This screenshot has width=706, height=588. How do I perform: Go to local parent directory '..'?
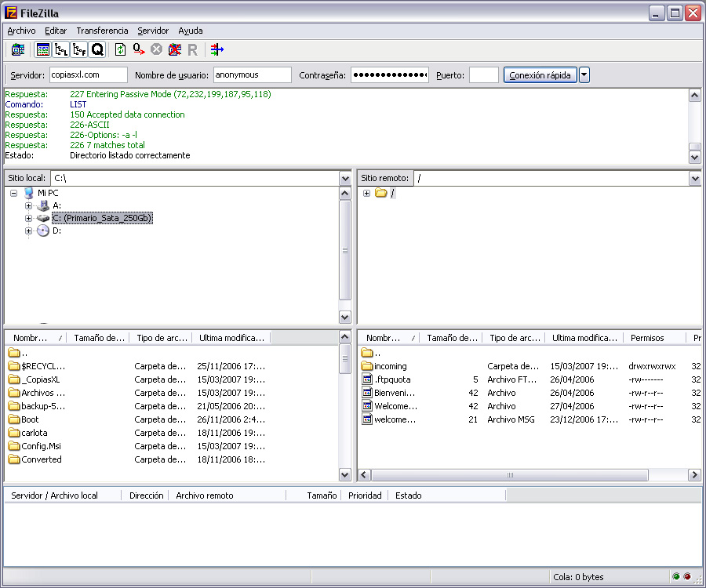(18, 353)
